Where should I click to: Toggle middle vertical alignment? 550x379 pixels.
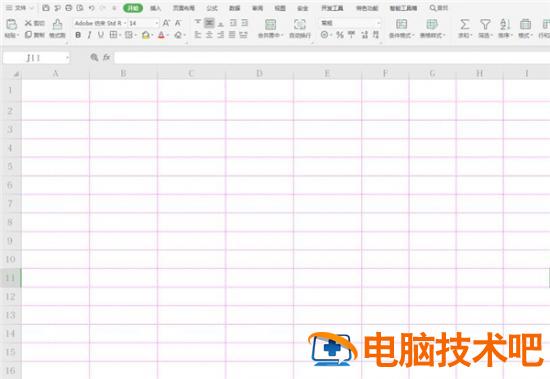(209, 23)
